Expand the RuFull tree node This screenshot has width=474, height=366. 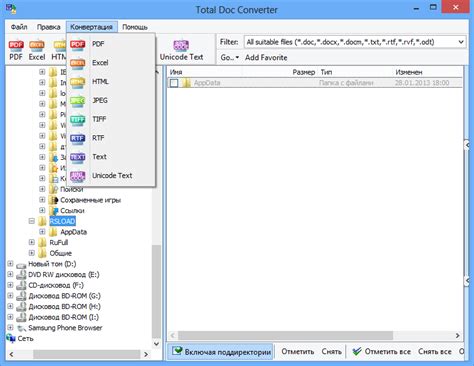[32, 242]
